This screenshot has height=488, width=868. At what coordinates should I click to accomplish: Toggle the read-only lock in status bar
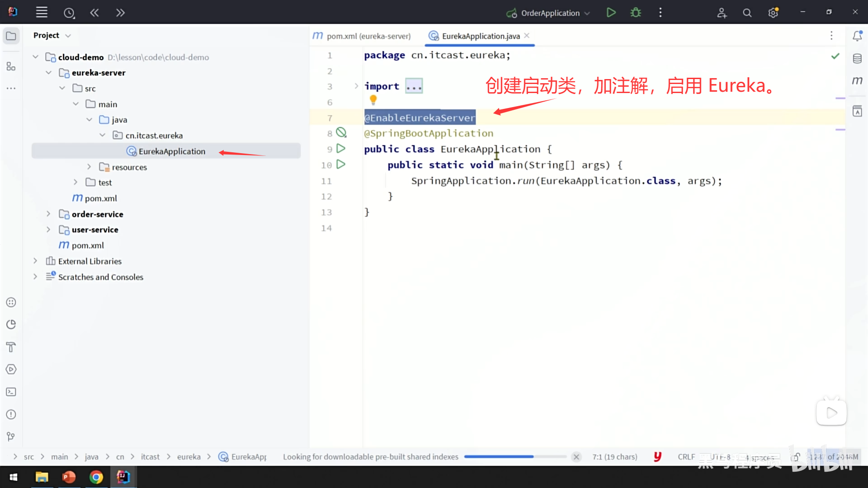click(797, 457)
